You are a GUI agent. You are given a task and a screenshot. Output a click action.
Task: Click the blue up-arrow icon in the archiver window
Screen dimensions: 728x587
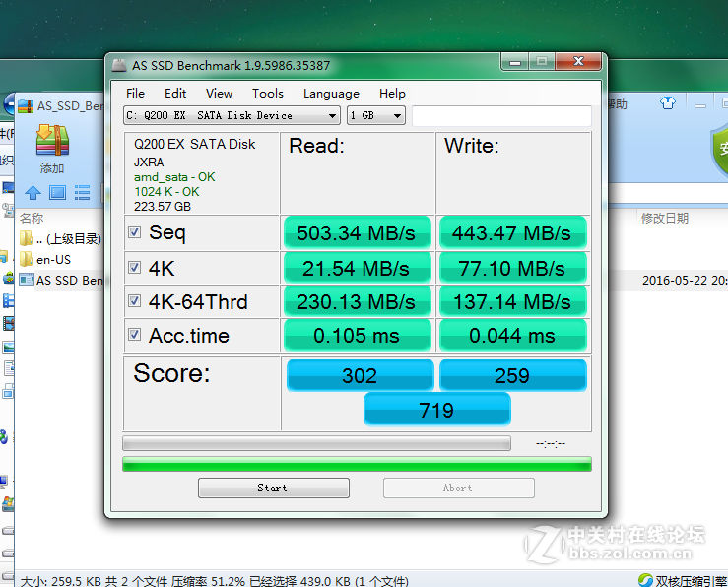(33, 192)
